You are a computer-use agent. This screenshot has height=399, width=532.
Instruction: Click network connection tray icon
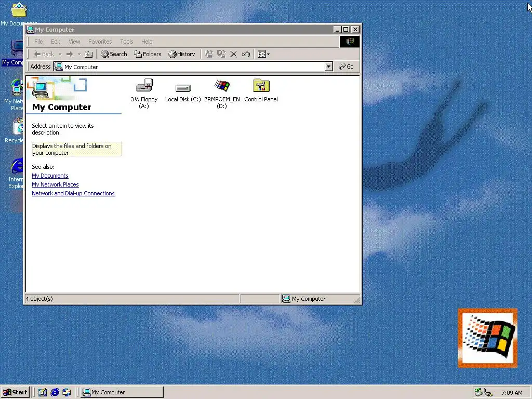[x=488, y=393]
